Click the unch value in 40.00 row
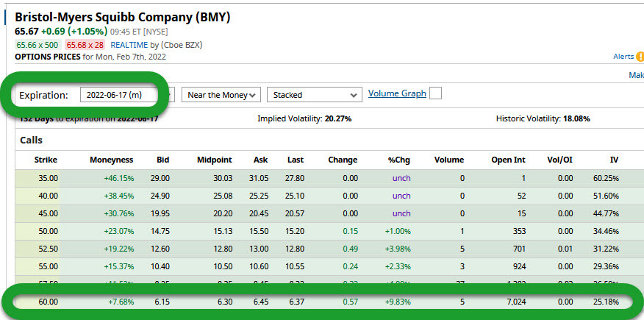Image resolution: width=644 pixels, height=320 pixels. pos(401,196)
